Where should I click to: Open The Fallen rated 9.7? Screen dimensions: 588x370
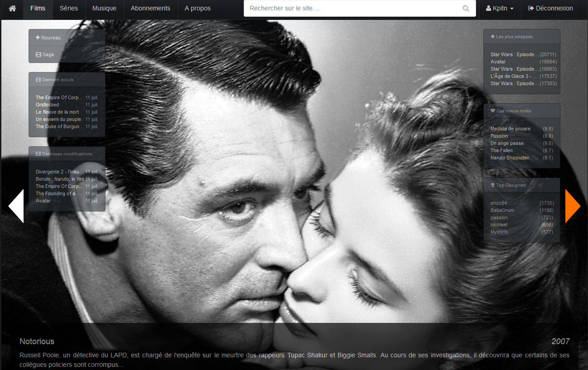(x=501, y=150)
